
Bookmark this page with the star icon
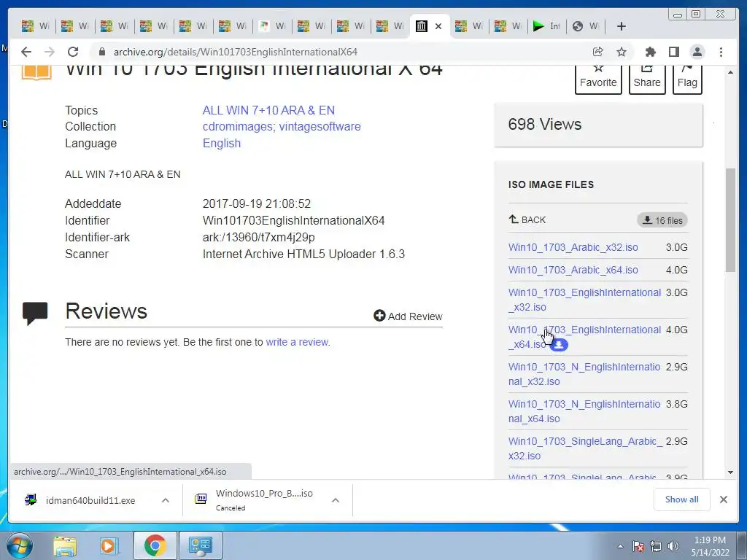[x=622, y=52]
